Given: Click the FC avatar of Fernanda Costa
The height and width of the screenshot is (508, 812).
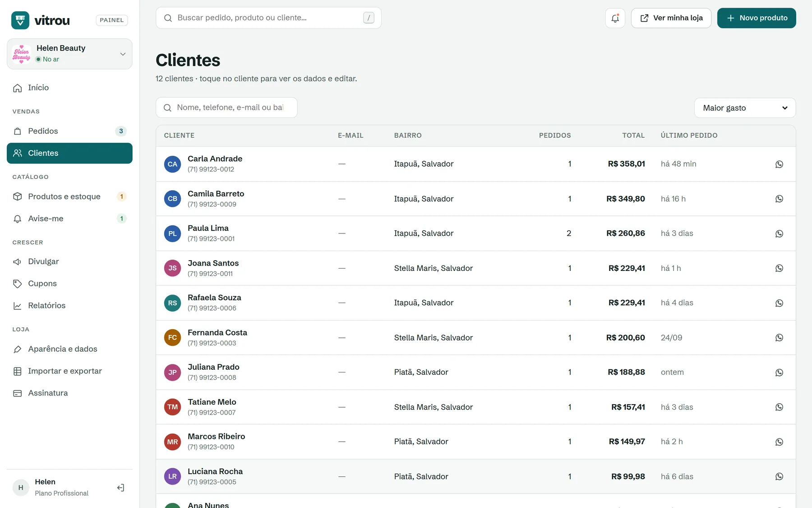Looking at the screenshot, I should coord(172,338).
